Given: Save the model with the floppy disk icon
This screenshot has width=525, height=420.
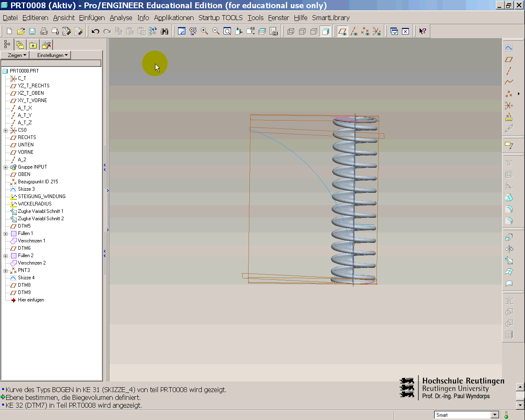Looking at the screenshot, I should (32, 31).
